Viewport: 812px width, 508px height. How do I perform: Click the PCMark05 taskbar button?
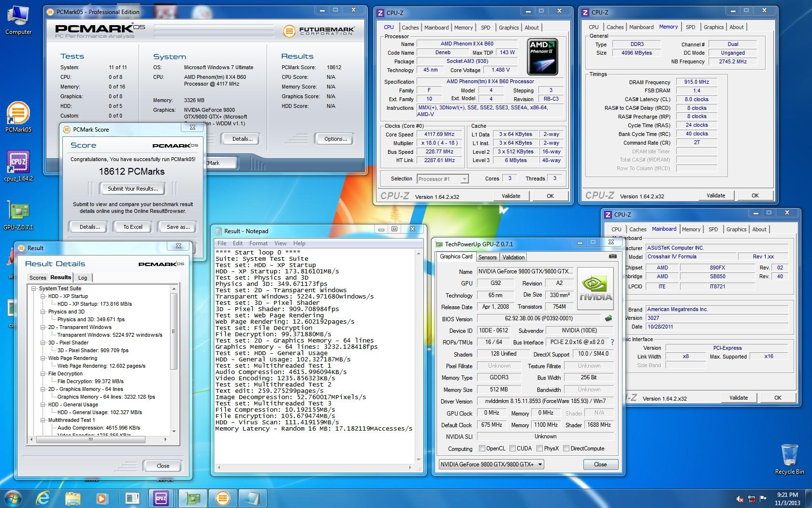222,498
